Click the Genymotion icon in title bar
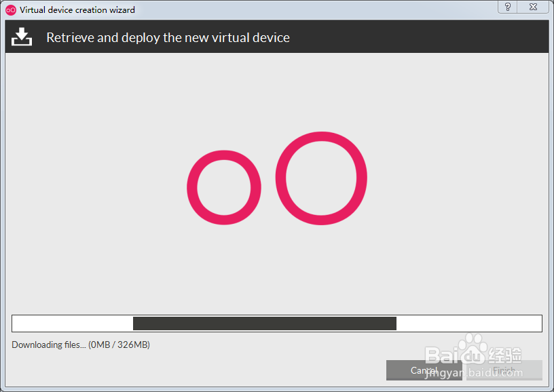The width and height of the screenshot is (554, 392). click(11, 10)
